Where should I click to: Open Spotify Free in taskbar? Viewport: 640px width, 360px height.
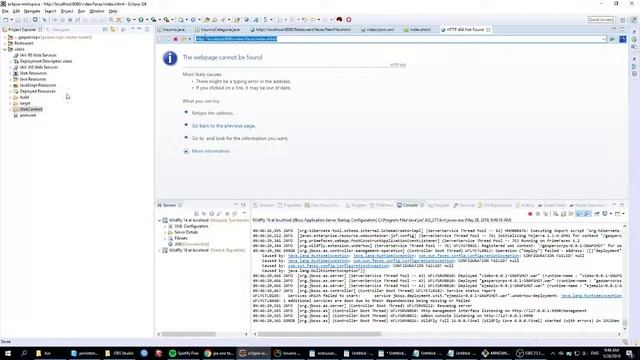(184, 353)
